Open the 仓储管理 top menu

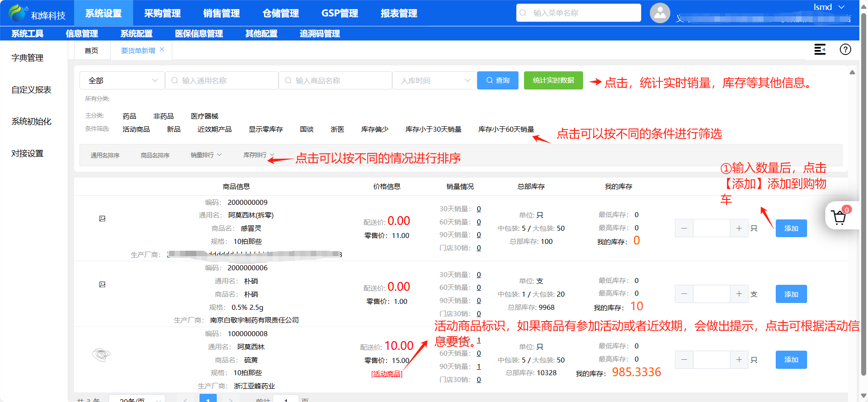[280, 13]
